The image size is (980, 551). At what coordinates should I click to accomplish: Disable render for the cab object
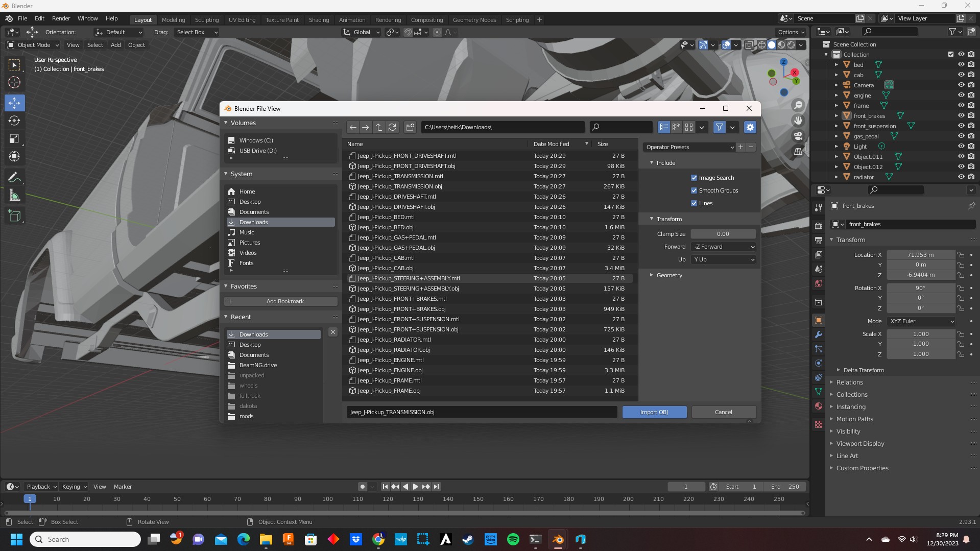click(971, 75)
